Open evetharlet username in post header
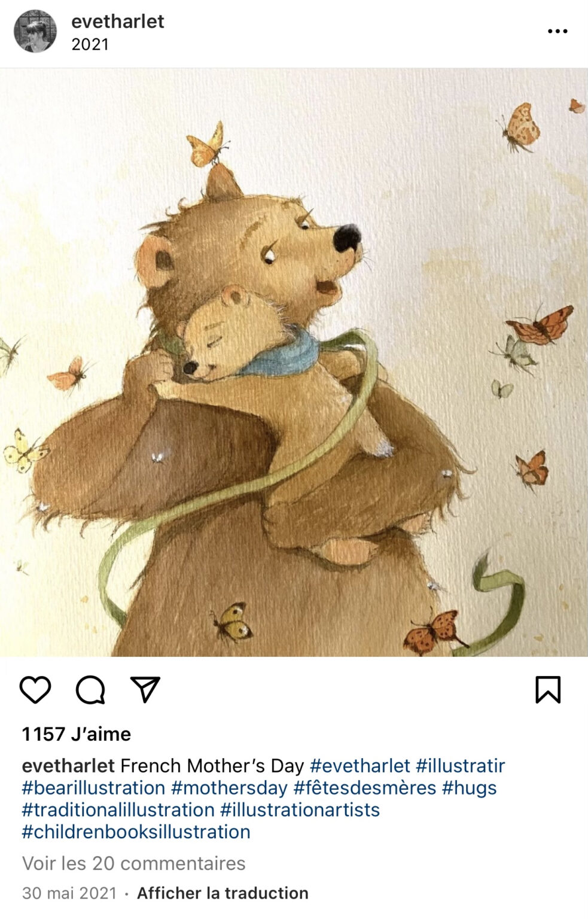Screen dimensions: 588x919 [x=118, y=22]
